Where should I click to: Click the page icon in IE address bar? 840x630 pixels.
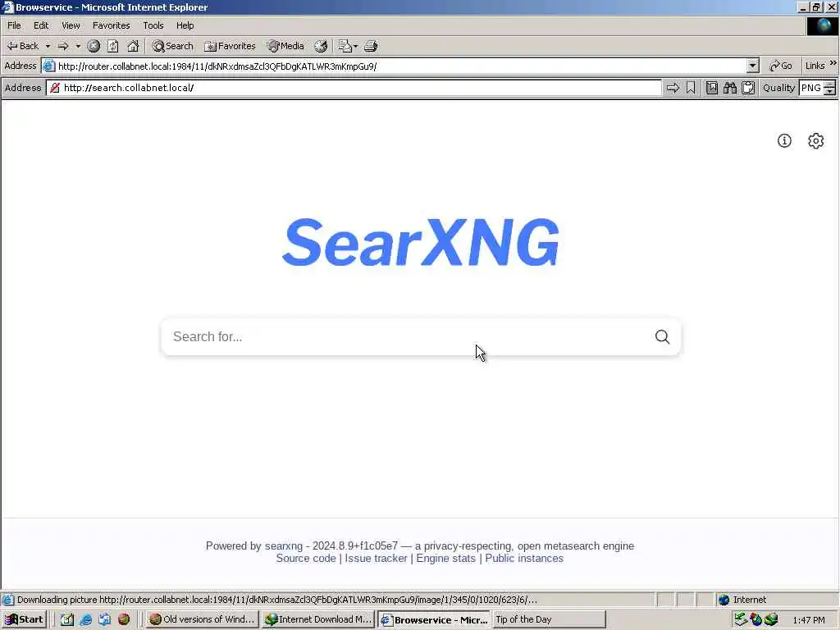pos(48,66)
